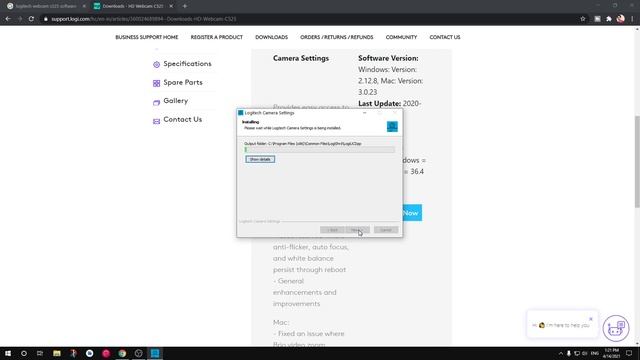The width and height of the screenshot is (640, 360).
Task: Open Orders / Returns / Refunds page
Action: [337, 37]
